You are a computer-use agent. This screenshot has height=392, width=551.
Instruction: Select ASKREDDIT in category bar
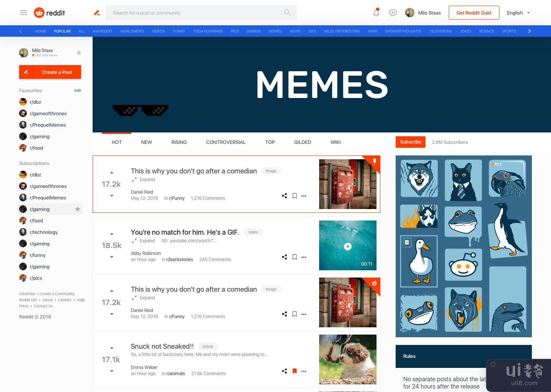[102, 31]
